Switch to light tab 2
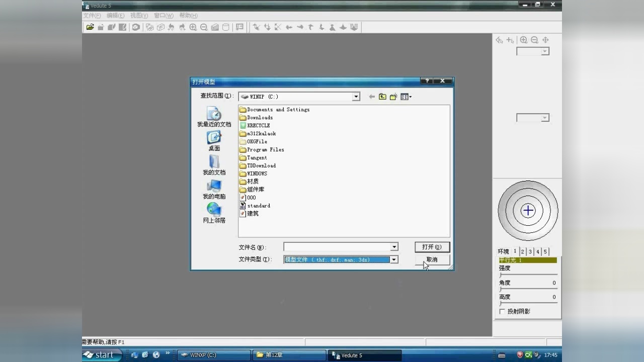644x362 pixels. tap(523, 251)
